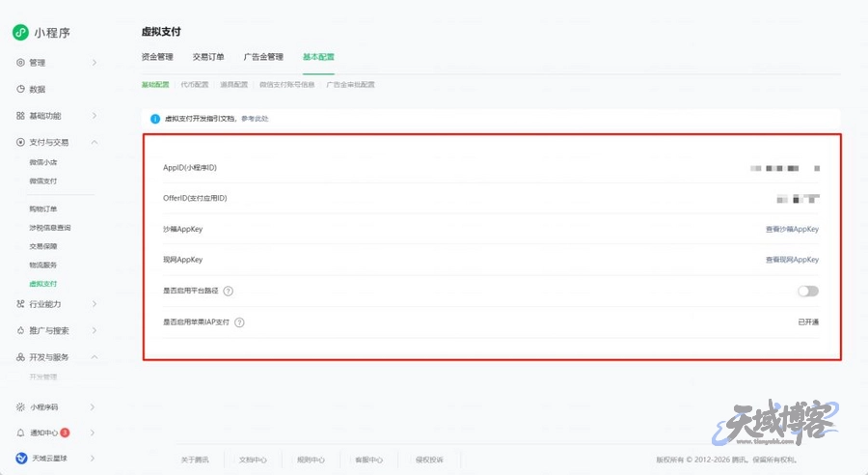This screenshot has height=475, width=868.
Task: Expand the 通知中心 sidebar chevron
Action: pyautogui.click(x=93, y=433)
